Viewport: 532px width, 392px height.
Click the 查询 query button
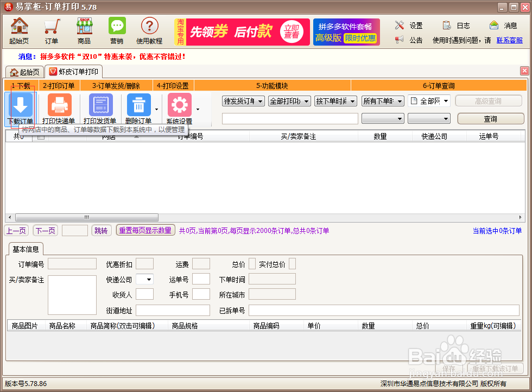point(490,118)
